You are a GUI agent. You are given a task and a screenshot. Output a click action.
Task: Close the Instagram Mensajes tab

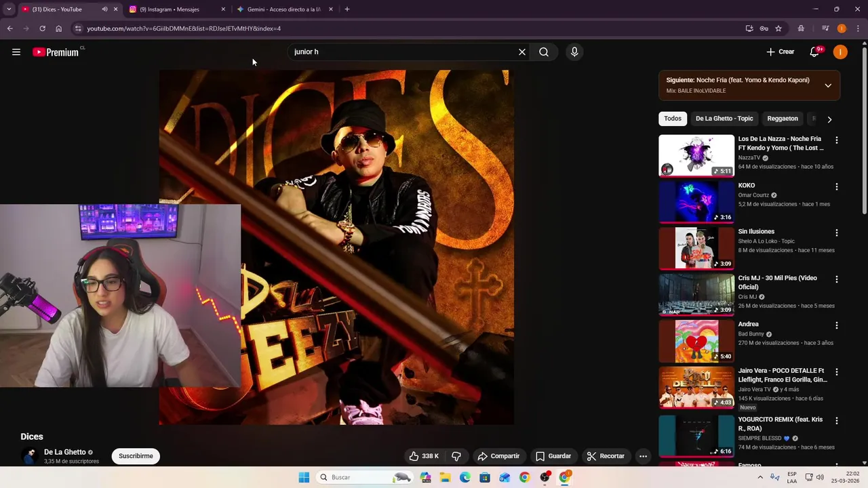(223, 9)
